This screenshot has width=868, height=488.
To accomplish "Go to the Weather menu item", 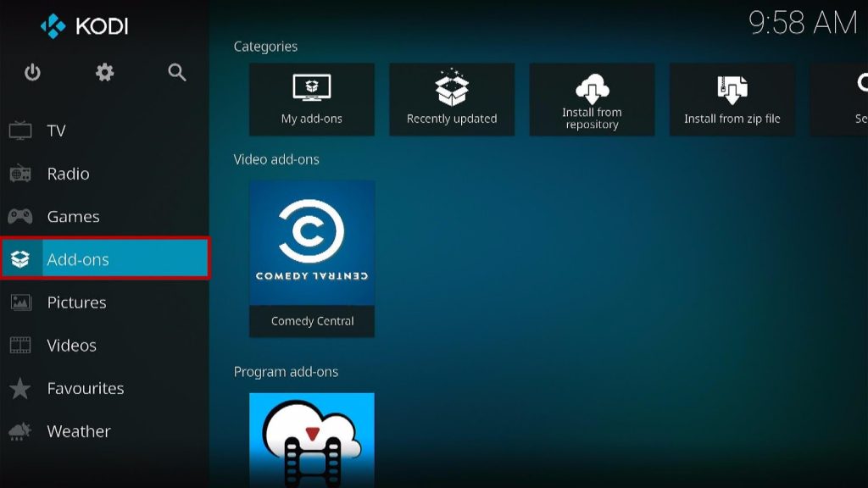I will pos(104,431).
